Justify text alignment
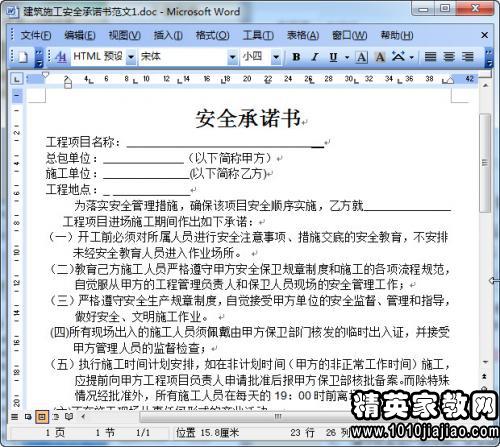 point(430,57)
